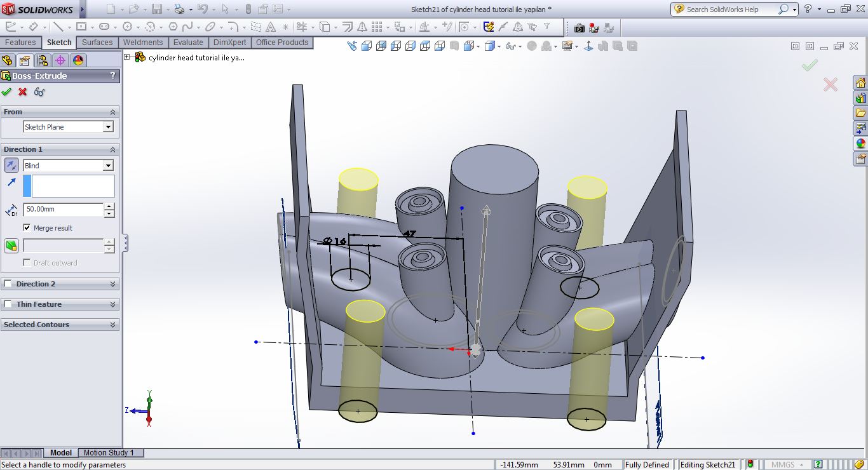Click the Reverse Direction arrow in Direction 1
This screenshot has height=470, width=868.
click(x=11, y=165)
